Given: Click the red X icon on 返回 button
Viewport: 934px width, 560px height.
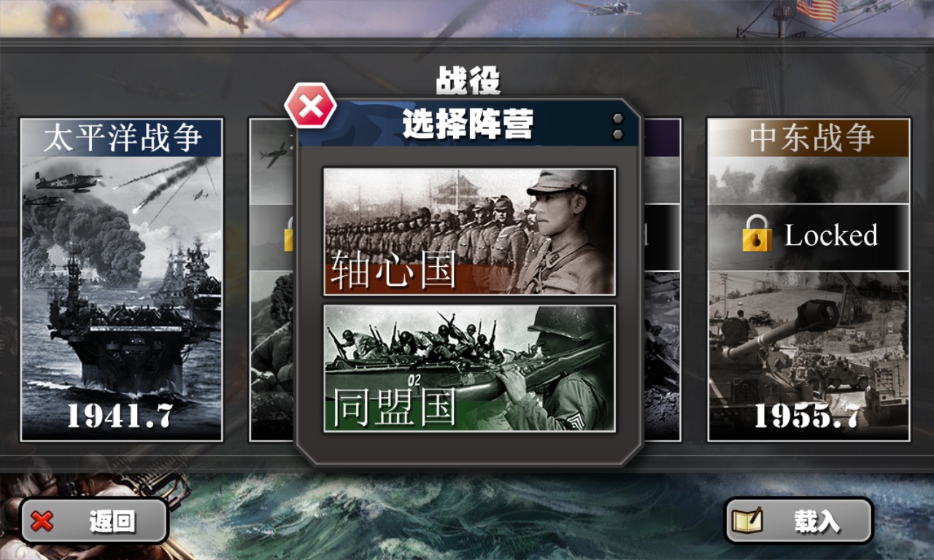Looking at the screenshot, I should pyautogui.click(x=43, y=521).
